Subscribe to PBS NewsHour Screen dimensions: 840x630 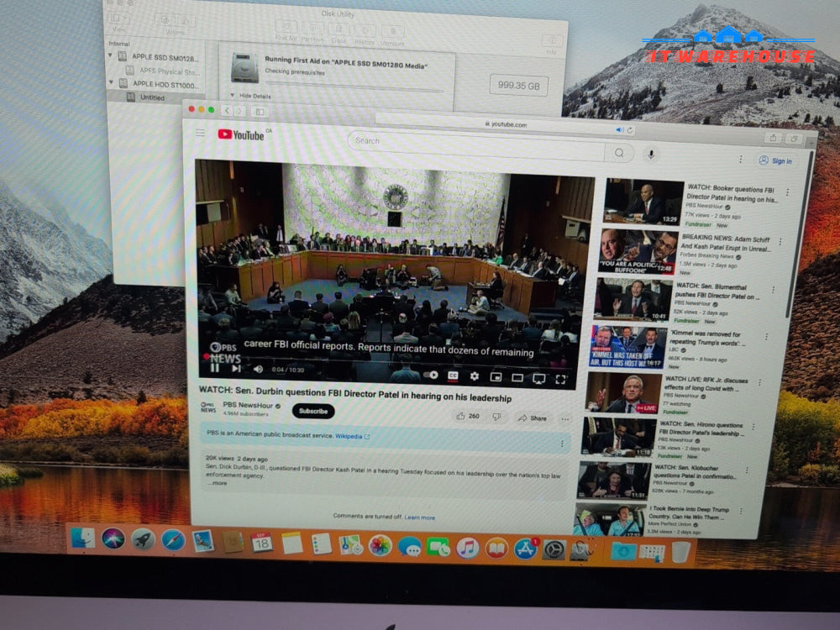[313, 411]
